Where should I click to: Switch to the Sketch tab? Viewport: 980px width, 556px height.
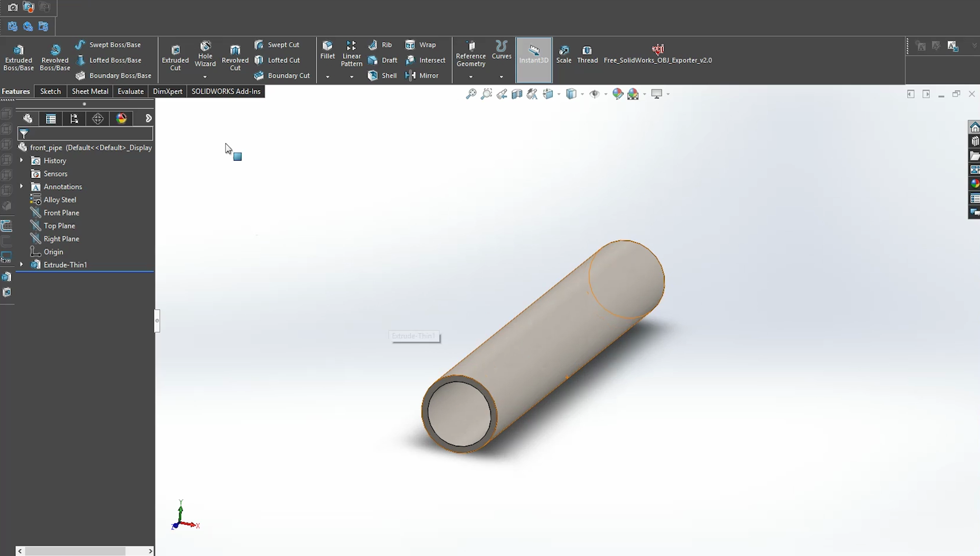click(51, 91)
